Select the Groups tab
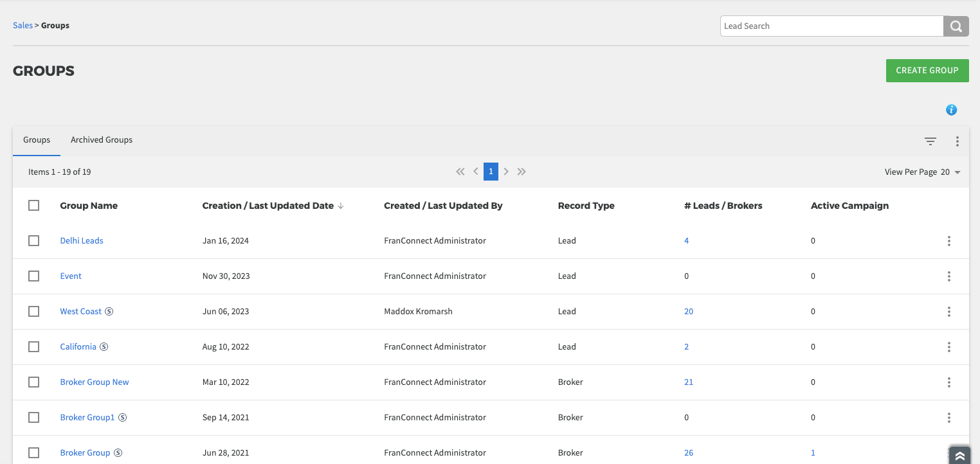The height and width of the screenshot is (464, 980). 37,140
